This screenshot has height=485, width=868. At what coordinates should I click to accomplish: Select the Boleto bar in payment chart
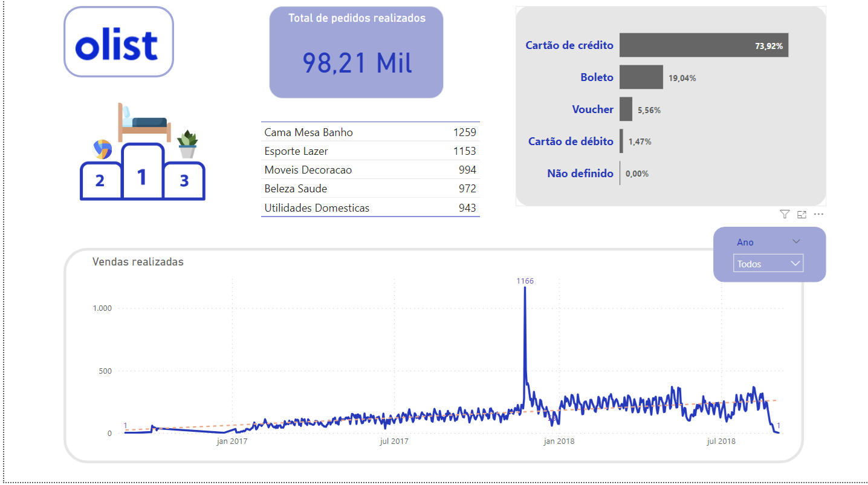click(641, 77)
